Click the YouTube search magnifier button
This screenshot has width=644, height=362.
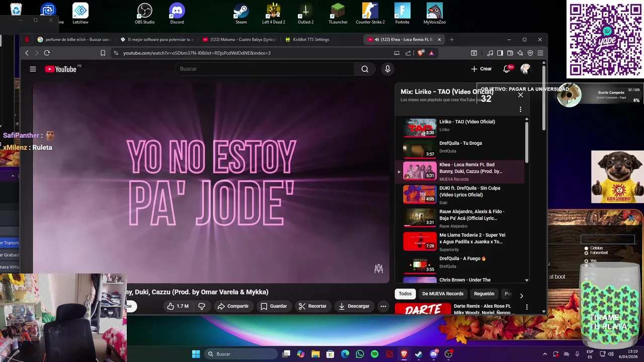pyautogui.click(x=365, y=69)
